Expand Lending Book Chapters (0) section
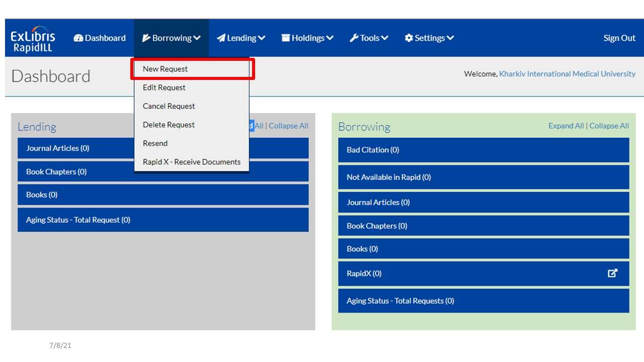This screenshot has height=362, width=644. point(163,171)
